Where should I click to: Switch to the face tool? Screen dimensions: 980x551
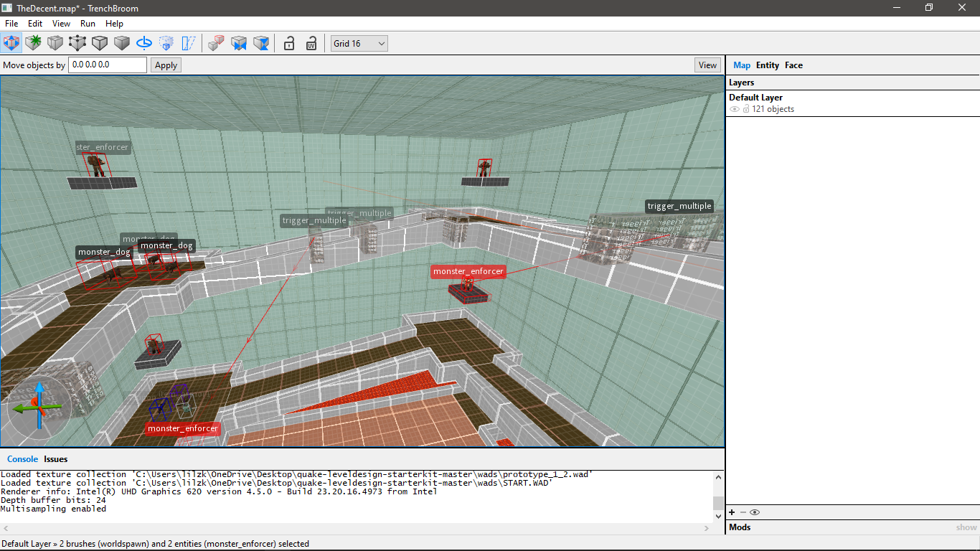(122, 43)
